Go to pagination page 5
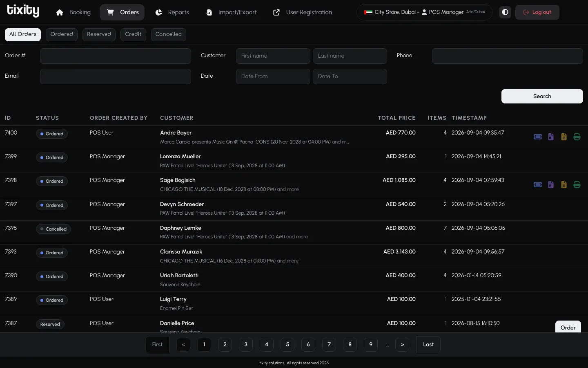Screen dimensions: 588x368 287,345
